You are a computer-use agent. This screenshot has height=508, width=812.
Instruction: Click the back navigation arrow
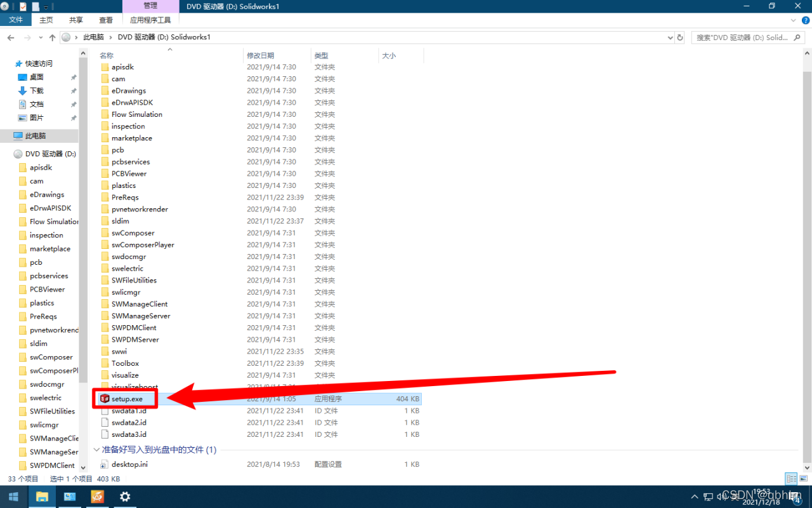tap(11, 37)
